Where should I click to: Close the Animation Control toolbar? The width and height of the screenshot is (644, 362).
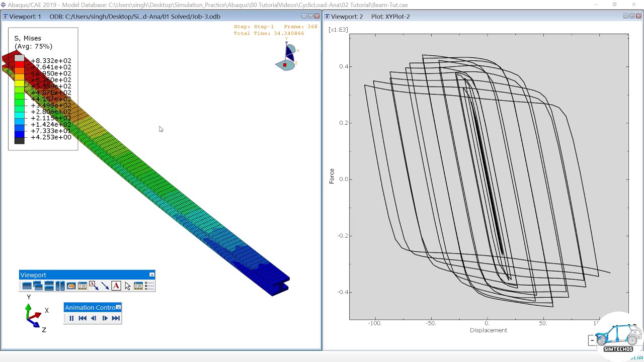tap(118, 307)
